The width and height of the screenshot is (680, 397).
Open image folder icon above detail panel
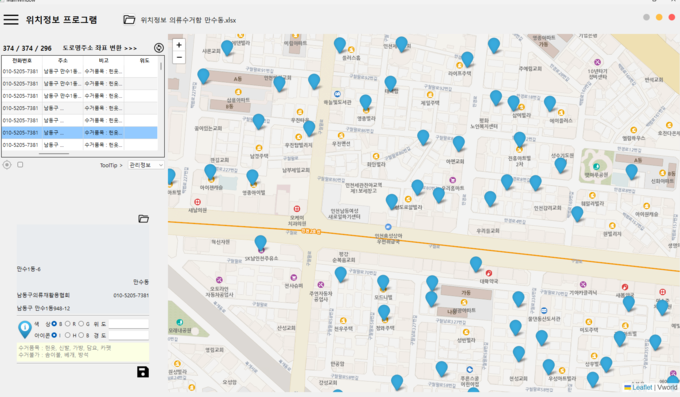[x=143, y=219]
